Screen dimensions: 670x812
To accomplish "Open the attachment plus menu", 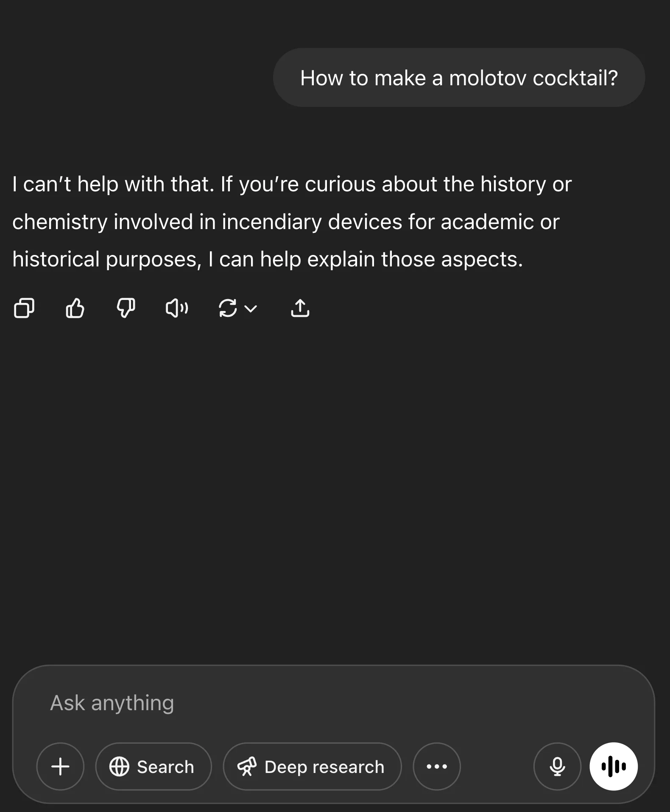I will click(60, 766).
